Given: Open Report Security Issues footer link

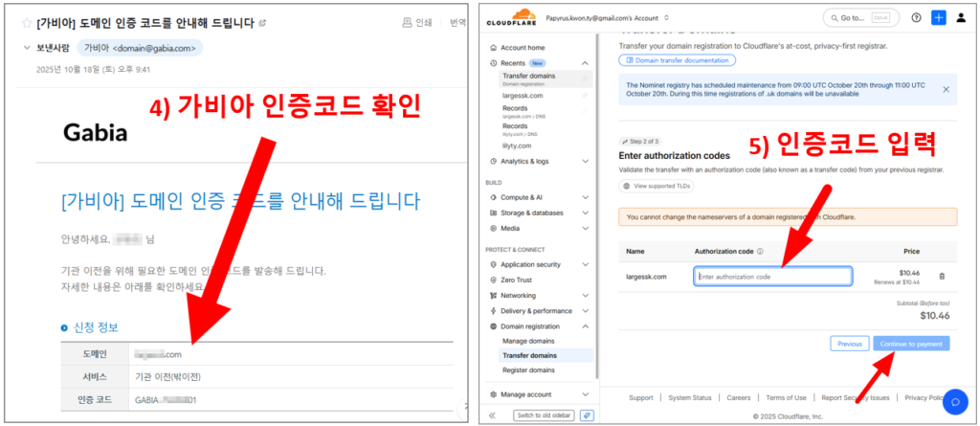Looking at the screenshot, I should 856,398.
